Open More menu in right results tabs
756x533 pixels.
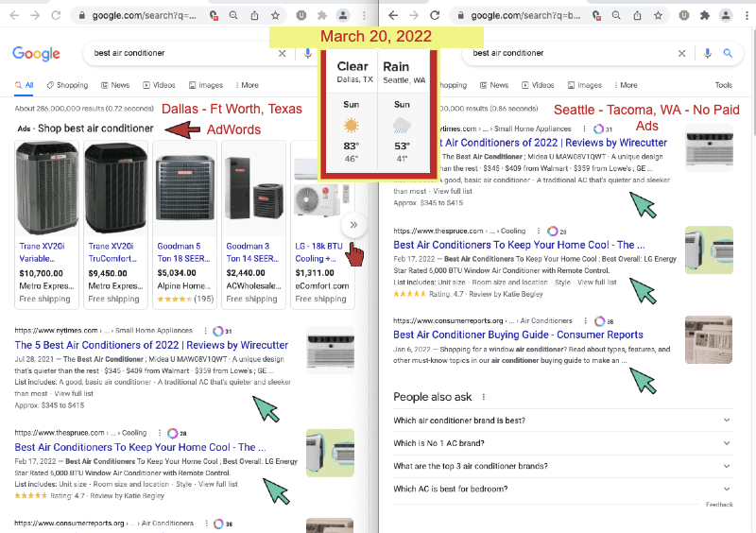627,85
